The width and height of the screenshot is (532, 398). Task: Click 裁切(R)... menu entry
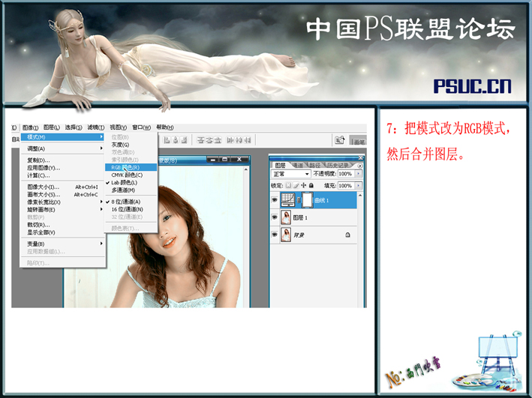pos(63,225)
